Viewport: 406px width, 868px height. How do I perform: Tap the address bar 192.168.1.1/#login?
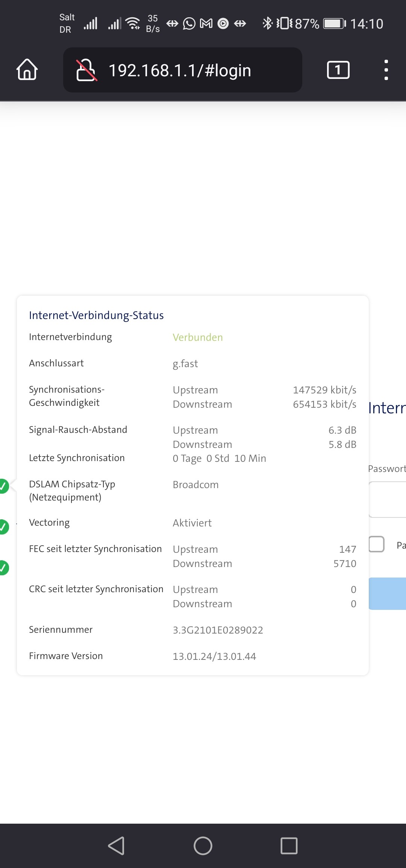click(x=183, y=70)
